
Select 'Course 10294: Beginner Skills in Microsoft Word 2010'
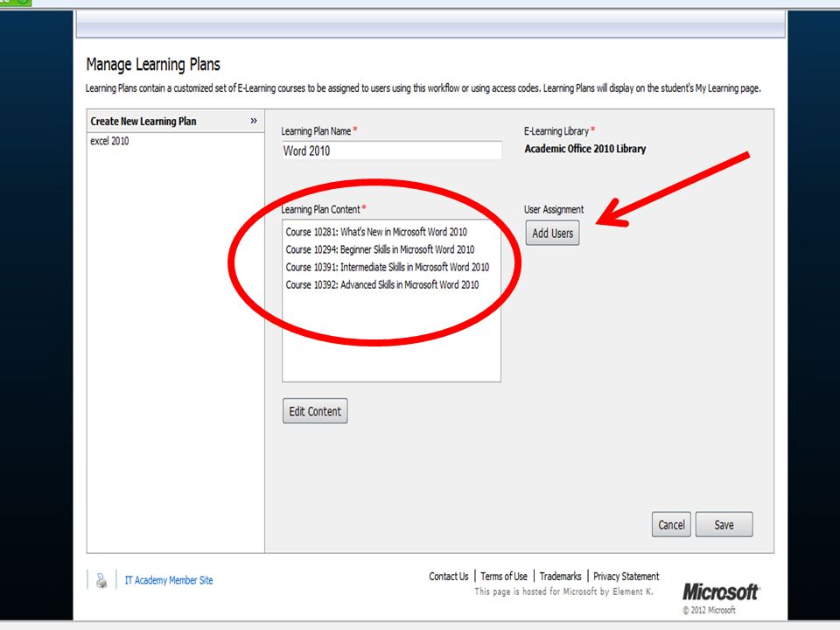(x=380, y=249)
